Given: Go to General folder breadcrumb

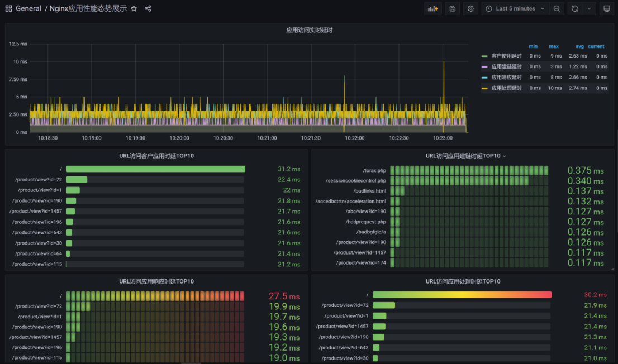Looking at the screenshot, I should pyautogui.click(x=28, y=9).
